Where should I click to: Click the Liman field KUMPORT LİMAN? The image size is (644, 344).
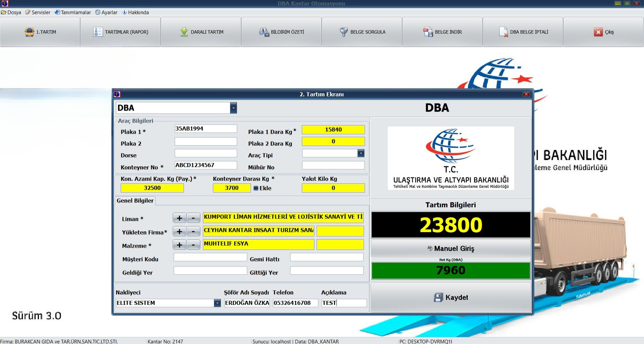point(283,217)
